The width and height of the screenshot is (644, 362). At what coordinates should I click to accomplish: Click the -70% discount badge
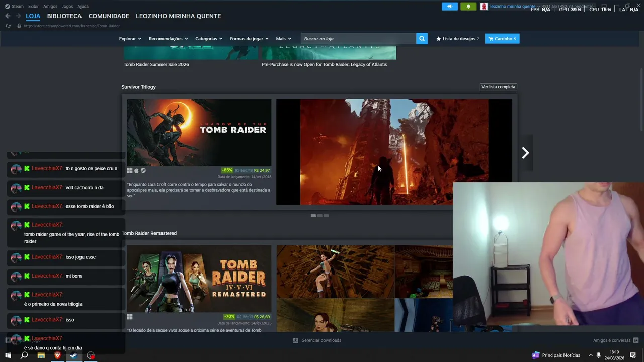coord(229,317)
